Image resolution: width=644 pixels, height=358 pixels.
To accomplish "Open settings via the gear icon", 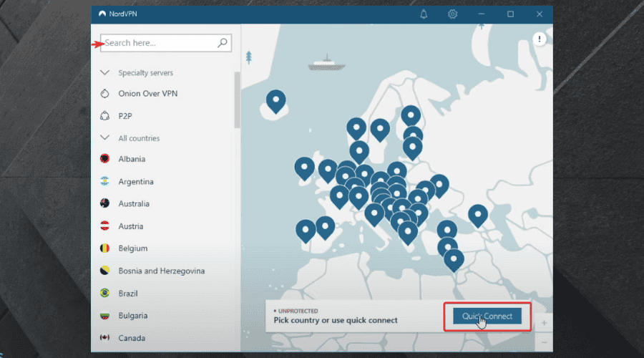I will tap(452, 14).
